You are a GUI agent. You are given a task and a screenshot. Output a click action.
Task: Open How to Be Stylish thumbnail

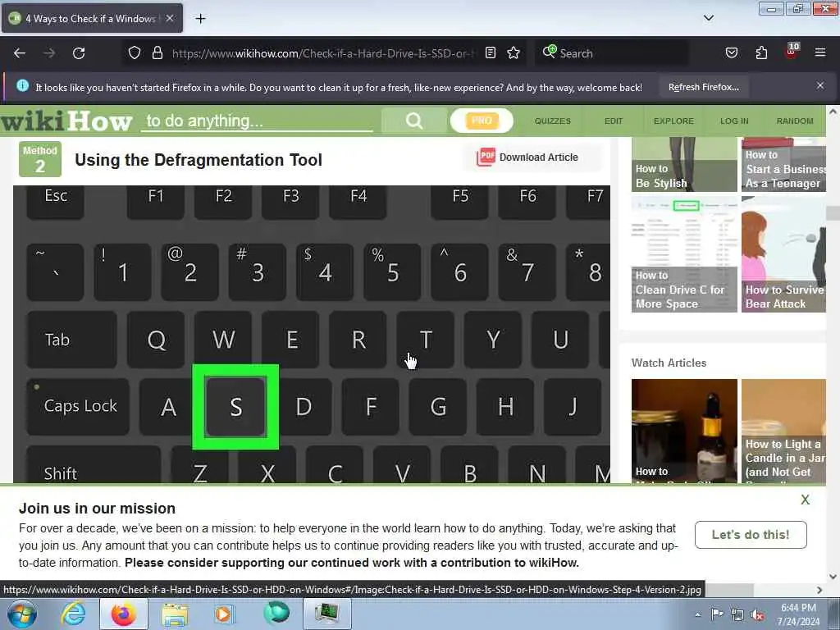click(x=684, y=164)
